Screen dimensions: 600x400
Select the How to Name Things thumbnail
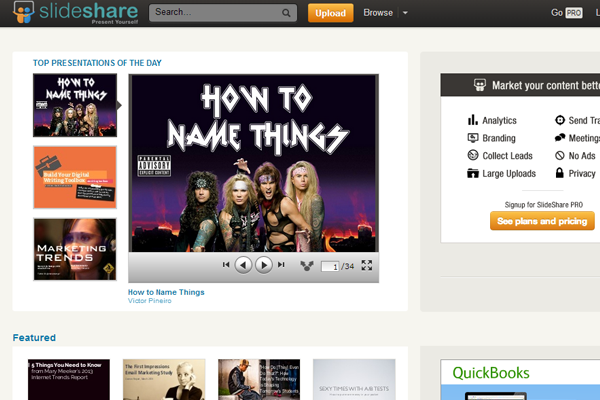click(x=75, y=105)
